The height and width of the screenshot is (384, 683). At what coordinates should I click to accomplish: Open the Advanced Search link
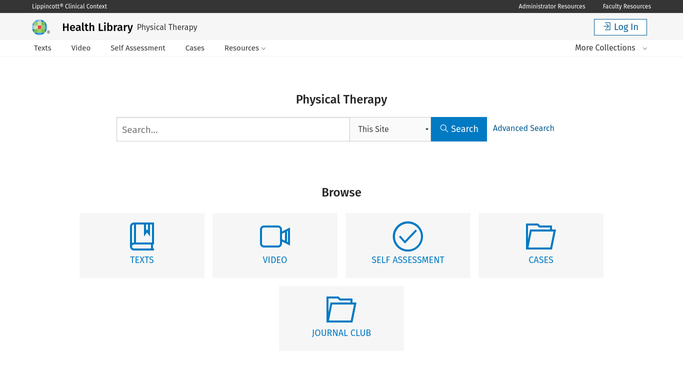pyautogui.click(x=524, y=128)
